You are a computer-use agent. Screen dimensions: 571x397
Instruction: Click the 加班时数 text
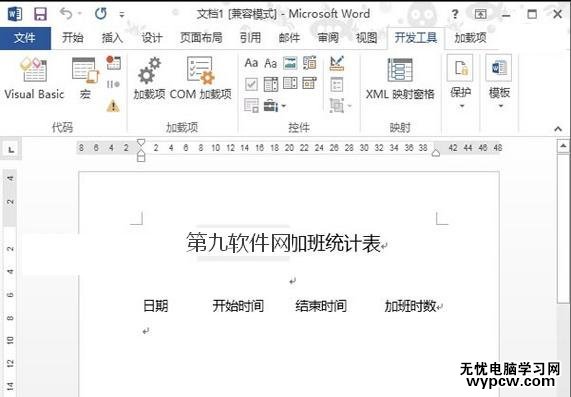click(410, 306)
